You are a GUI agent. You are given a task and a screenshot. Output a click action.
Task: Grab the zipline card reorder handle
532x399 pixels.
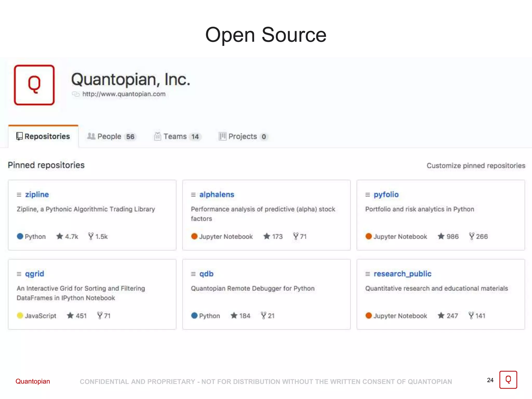19,195
